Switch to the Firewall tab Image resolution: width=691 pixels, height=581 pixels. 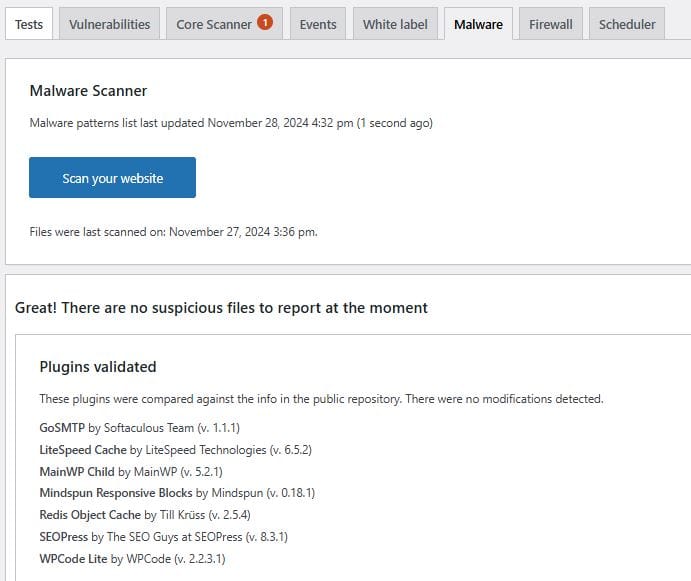point(551,24)
